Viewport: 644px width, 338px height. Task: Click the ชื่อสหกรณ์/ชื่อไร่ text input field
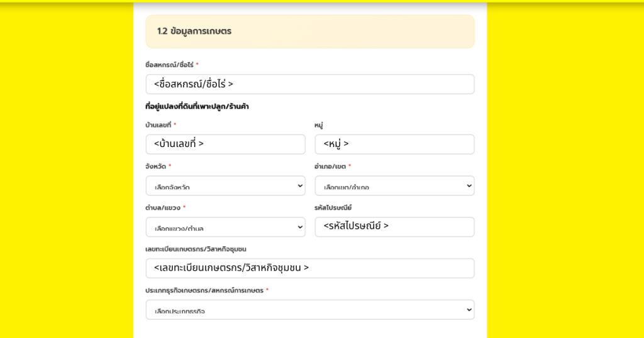[x=309, y=84]
